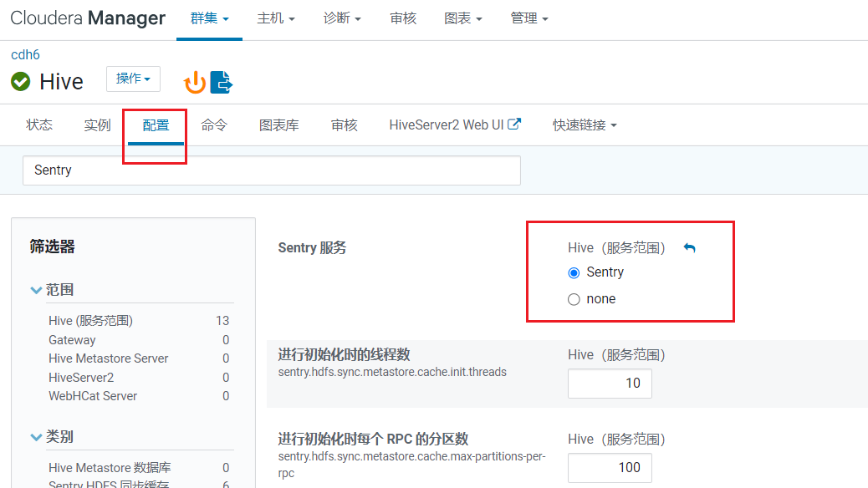
Task: Open the 图表 dropdown menu
Action: pos(463,18)
